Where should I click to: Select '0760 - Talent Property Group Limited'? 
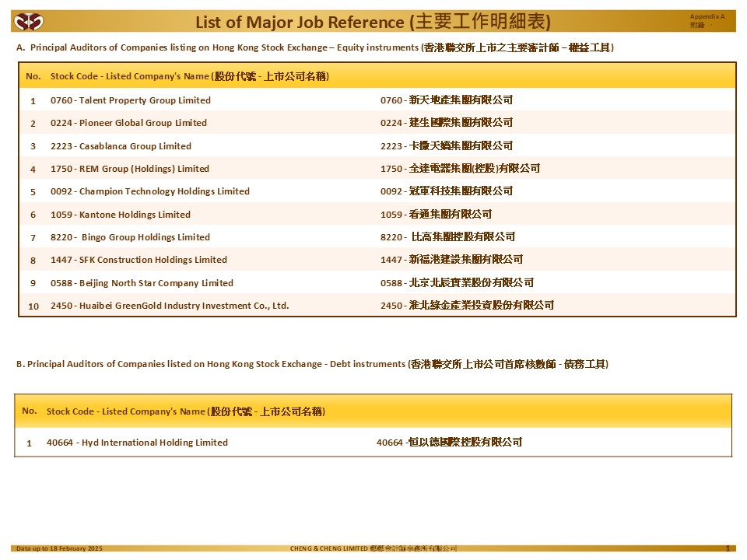[x=131, y=100]
